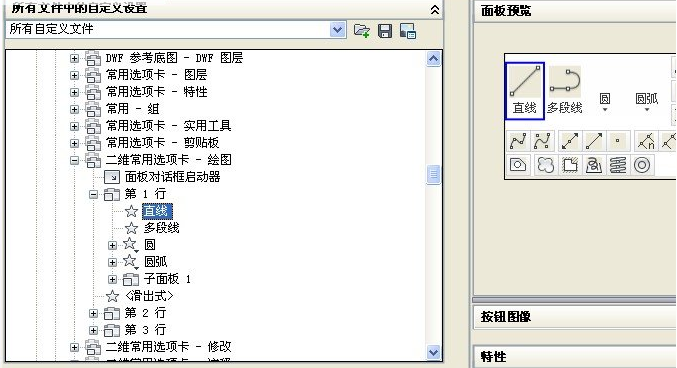Screen dimensions: 677x368
Task: Click the load partial customization file icon
Action: [x=362, y=31]
